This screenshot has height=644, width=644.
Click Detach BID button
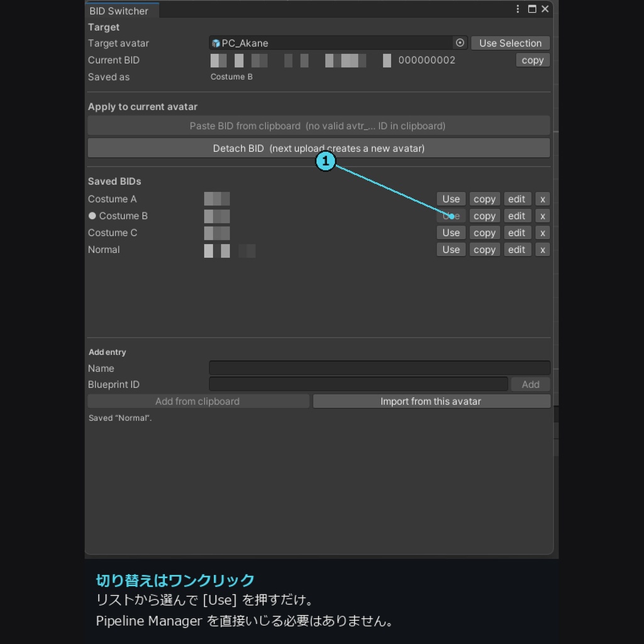click(x=319, y=148)
